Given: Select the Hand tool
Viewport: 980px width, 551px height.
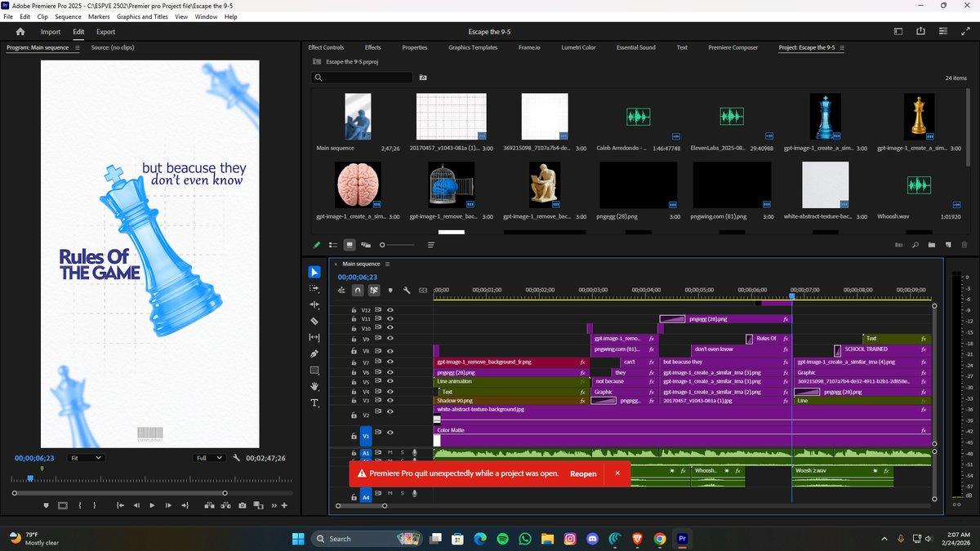Looking at the screenshot, I should tap(314, 386).
